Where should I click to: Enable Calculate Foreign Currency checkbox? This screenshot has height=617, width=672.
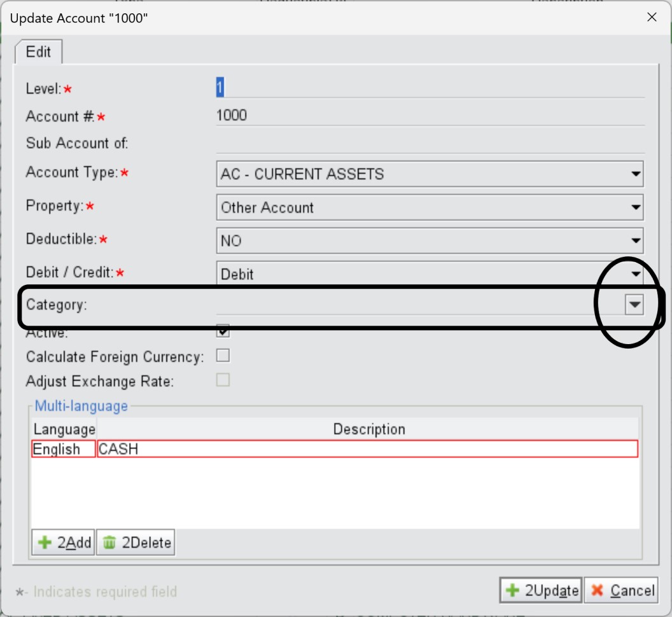[223, 356]
